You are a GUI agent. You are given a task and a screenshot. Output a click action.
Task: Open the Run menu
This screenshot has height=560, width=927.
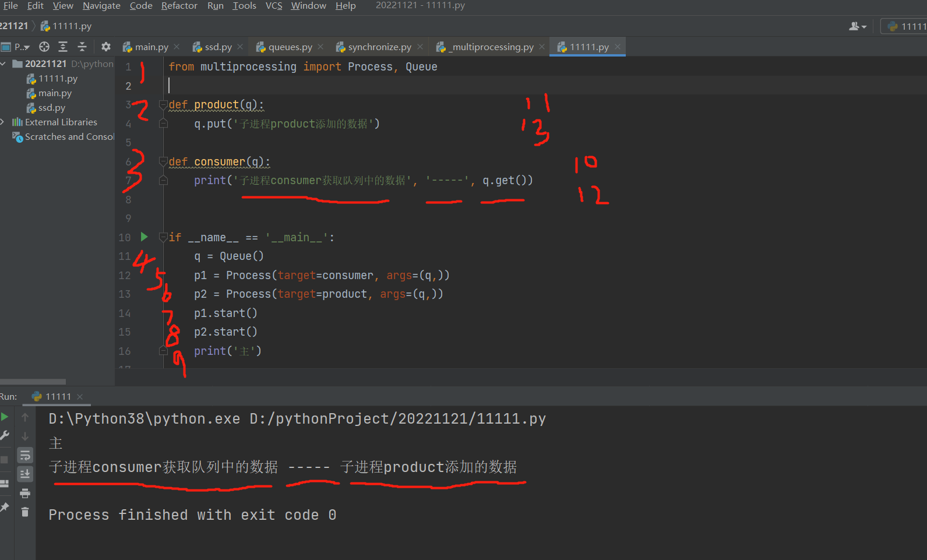point(216,6)
